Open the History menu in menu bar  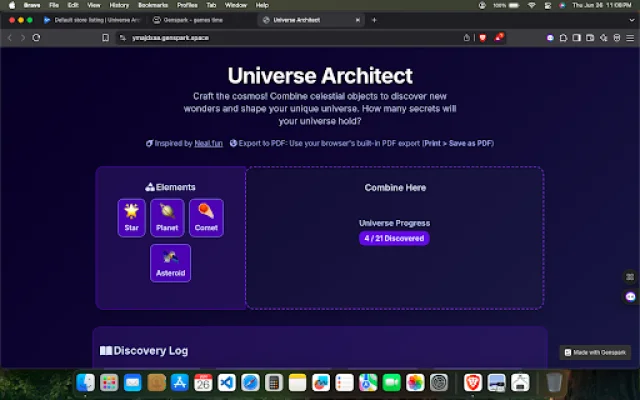tap(119, 5)
